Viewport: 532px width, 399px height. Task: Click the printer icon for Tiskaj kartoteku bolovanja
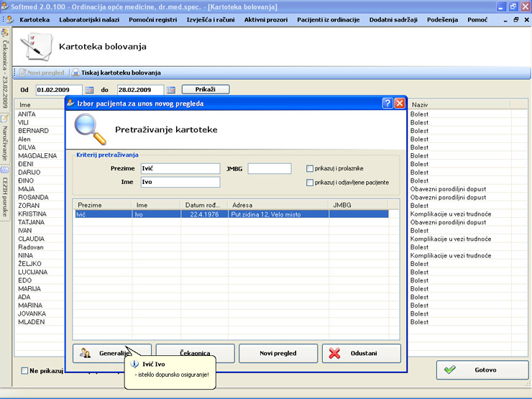[75, 73]
